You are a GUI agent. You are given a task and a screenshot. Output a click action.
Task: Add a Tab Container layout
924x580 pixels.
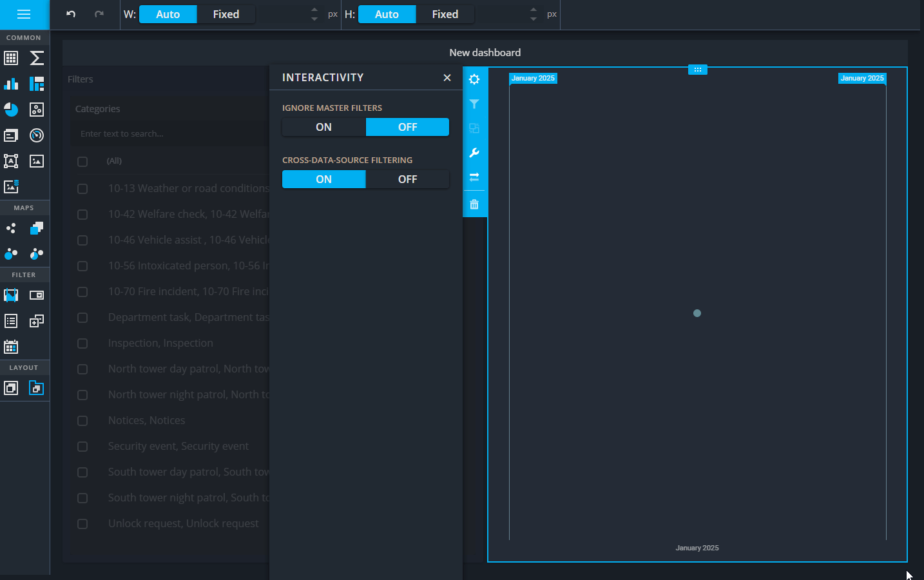37,388
